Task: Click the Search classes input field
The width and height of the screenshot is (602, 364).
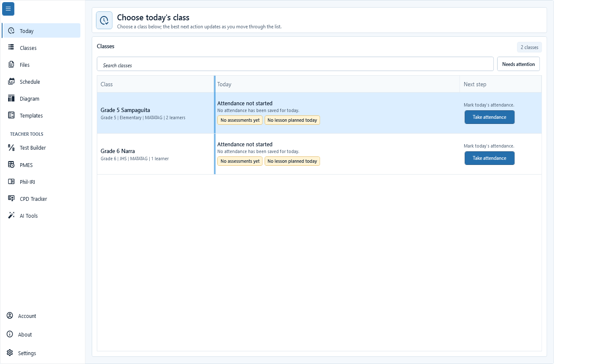Action: 295,64
